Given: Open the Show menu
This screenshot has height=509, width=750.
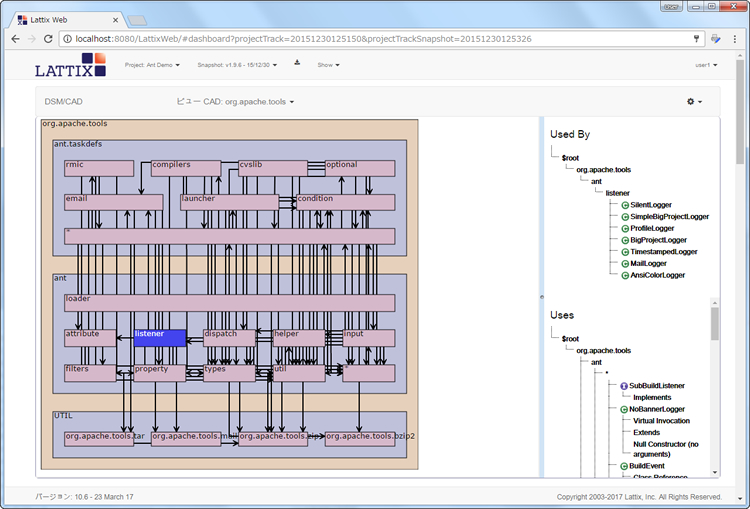Looking at the screenshot, I should (x=328, y=65).
